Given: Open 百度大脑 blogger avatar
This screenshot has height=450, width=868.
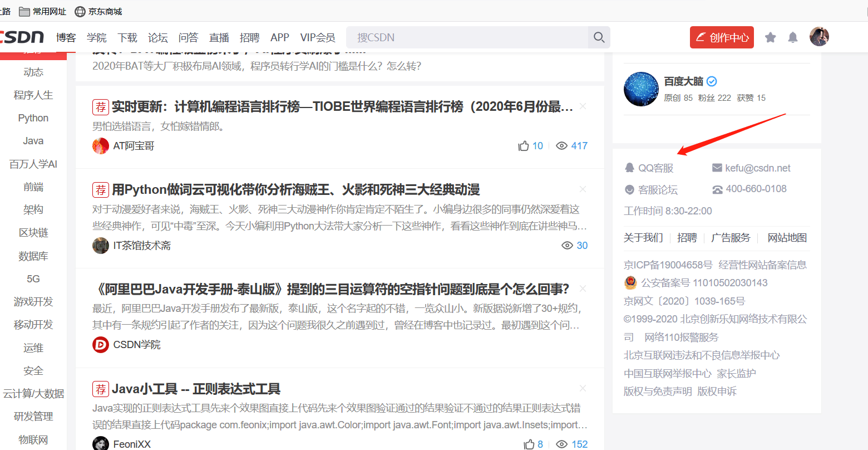Looking at the screenshot, I should click(641, 89).
